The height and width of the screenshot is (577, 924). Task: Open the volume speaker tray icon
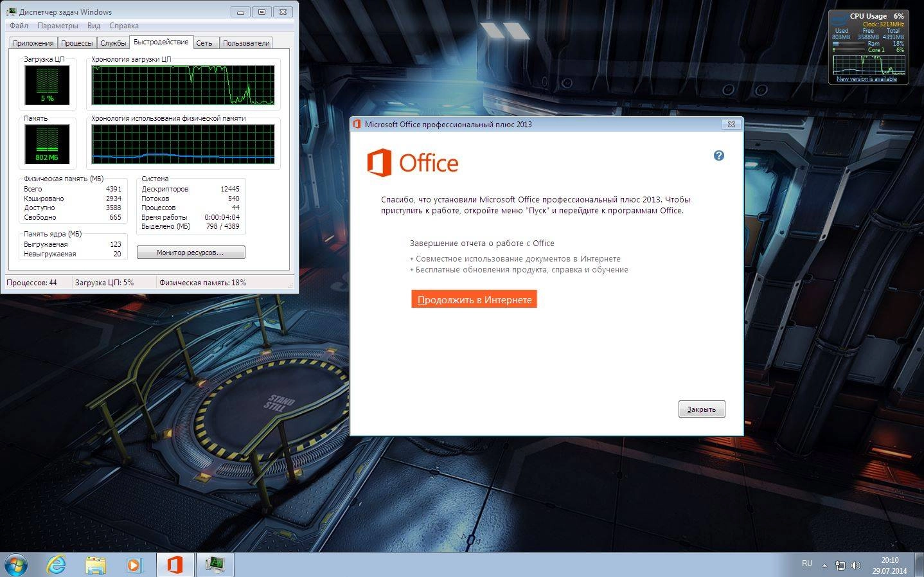point(855,565)
